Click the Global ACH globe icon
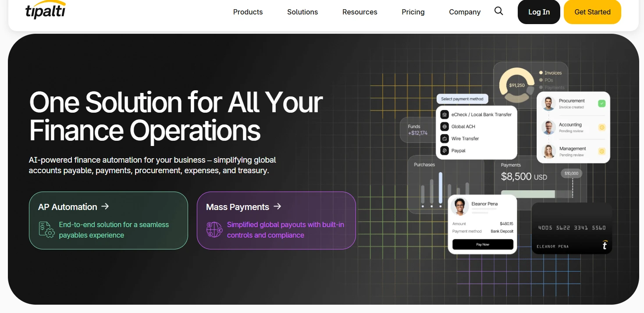This screenshot has width=644, height=313. point(445,127)
